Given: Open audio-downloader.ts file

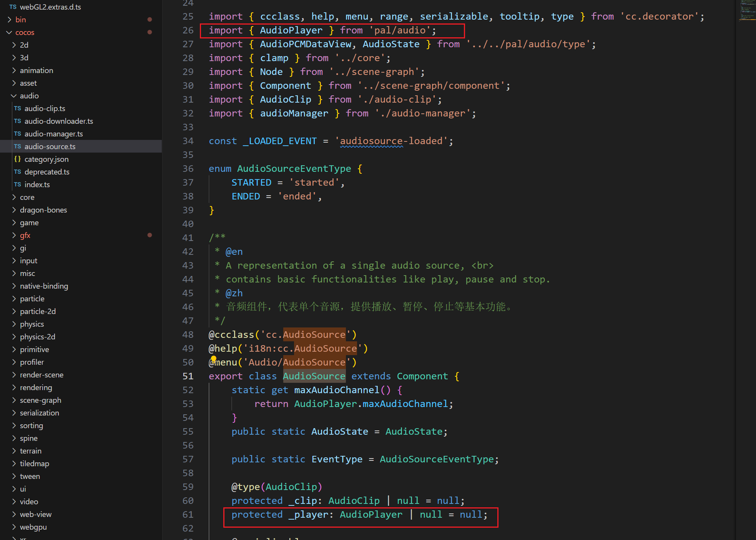Looking at the screenshot, I should pos(58,121).
